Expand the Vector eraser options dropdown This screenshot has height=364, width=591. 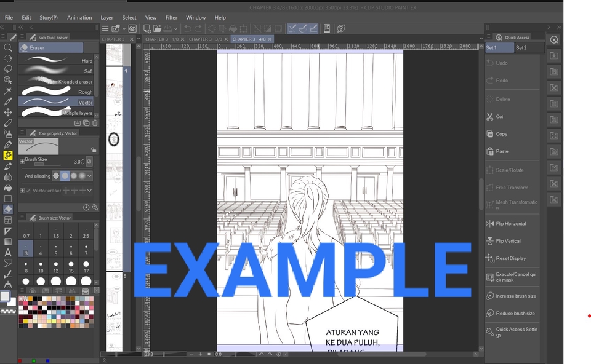pos(89,191)
